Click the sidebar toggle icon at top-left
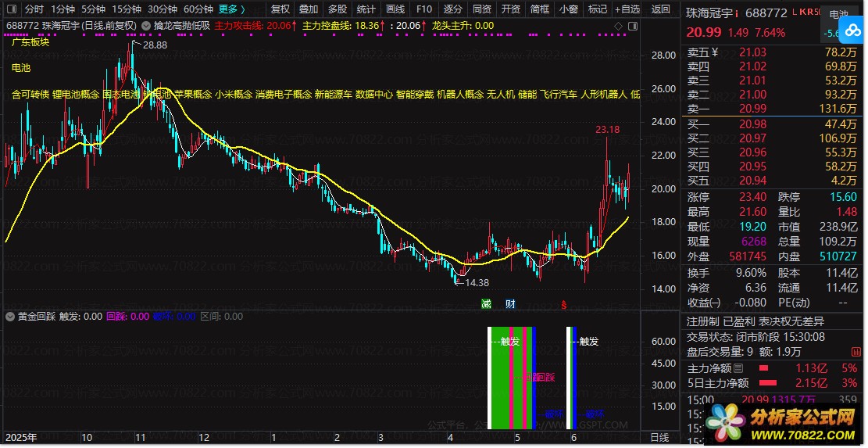Image resolution: width=868 pixels, height=448 pixels. click(x=11, y=9)
